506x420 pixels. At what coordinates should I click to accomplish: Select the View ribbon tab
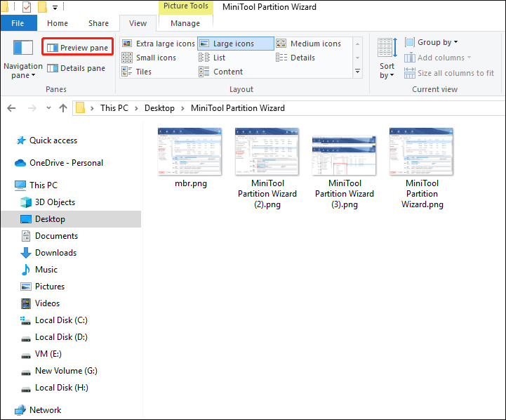(x=138, y=23)
